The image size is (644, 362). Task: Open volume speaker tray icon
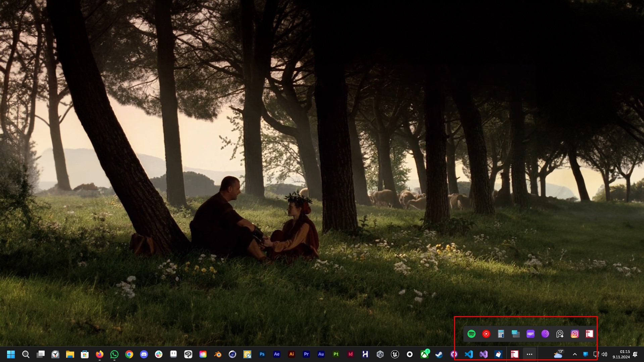[604, 354]
